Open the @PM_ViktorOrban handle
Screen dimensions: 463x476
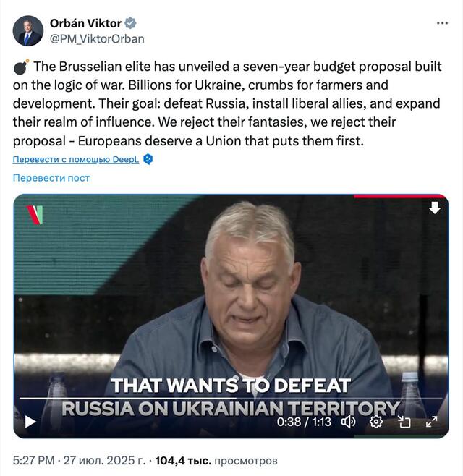[97, 39]
